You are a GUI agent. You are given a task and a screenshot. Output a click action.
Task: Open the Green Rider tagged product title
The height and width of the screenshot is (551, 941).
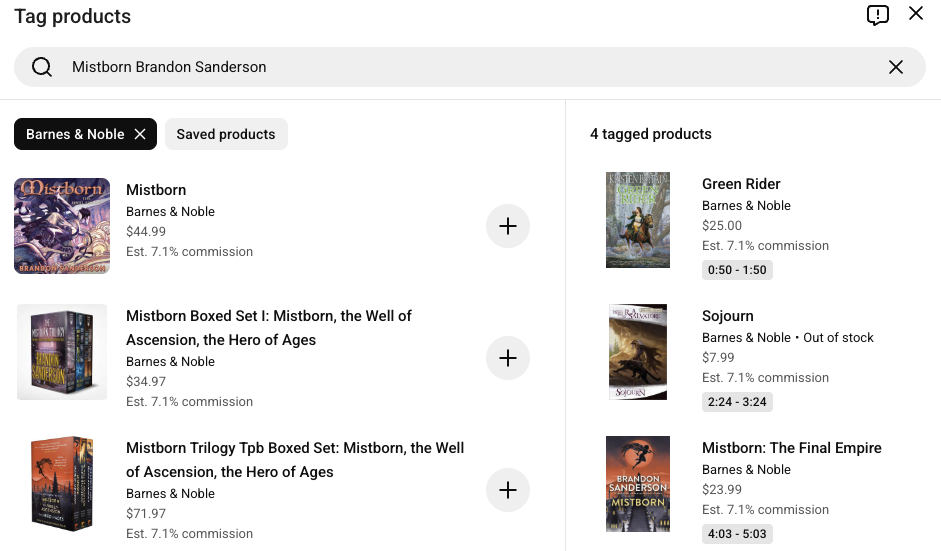click(741, 184)
